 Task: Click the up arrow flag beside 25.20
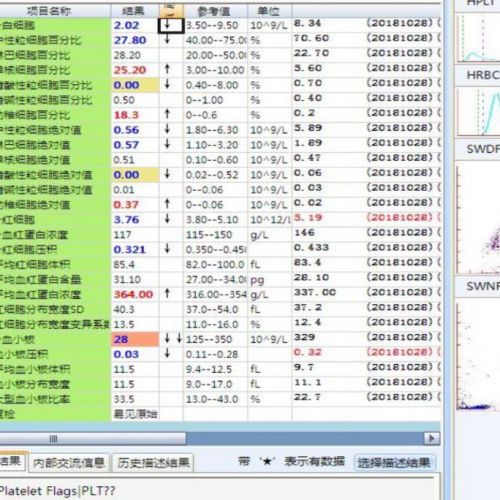coord(167,69)
